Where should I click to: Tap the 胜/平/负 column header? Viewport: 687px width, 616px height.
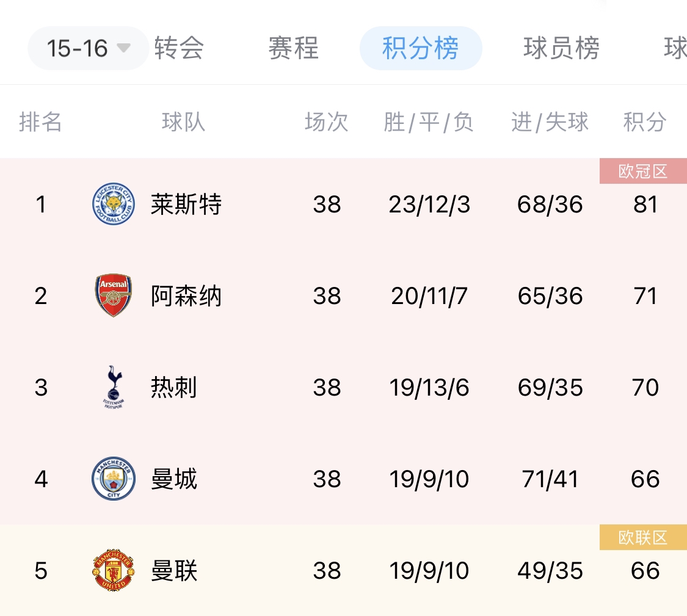pyautogui.click(x=429, y=122)
